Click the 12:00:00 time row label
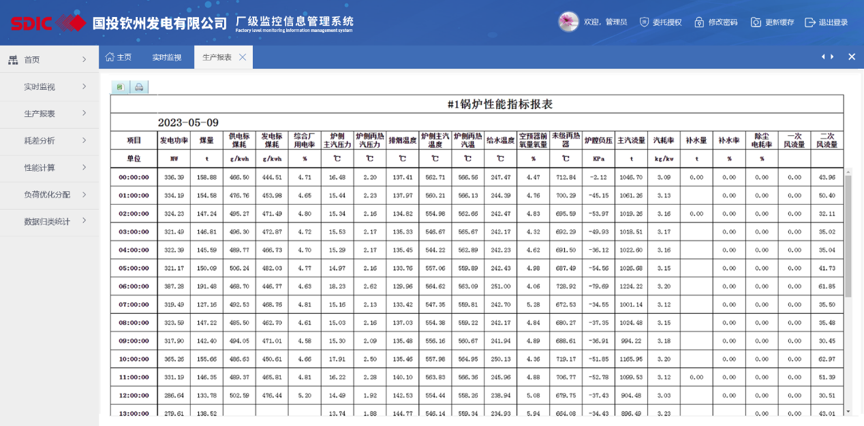The image size is (864, 426). [133, 395]
